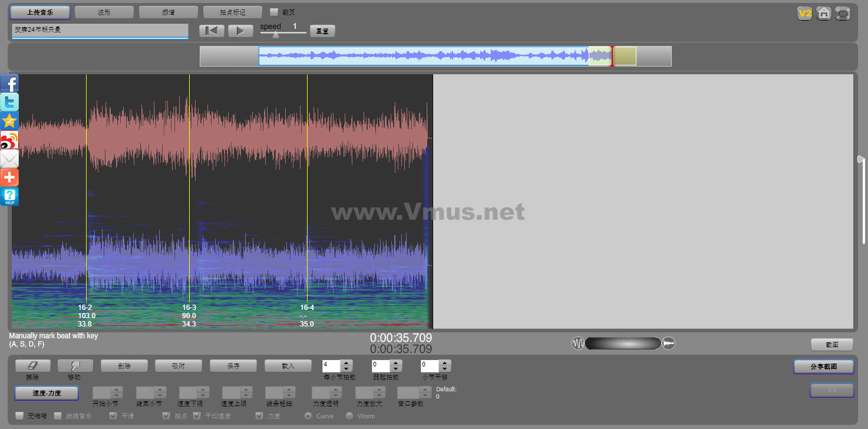Toggle the 翻页 page-turn checkbox

pyautogui.click(x=274, y=12)
